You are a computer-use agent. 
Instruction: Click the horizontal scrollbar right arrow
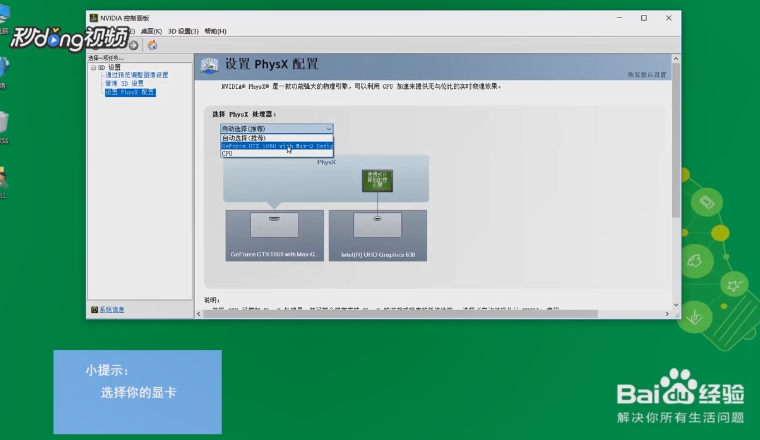tap(667, 314)
